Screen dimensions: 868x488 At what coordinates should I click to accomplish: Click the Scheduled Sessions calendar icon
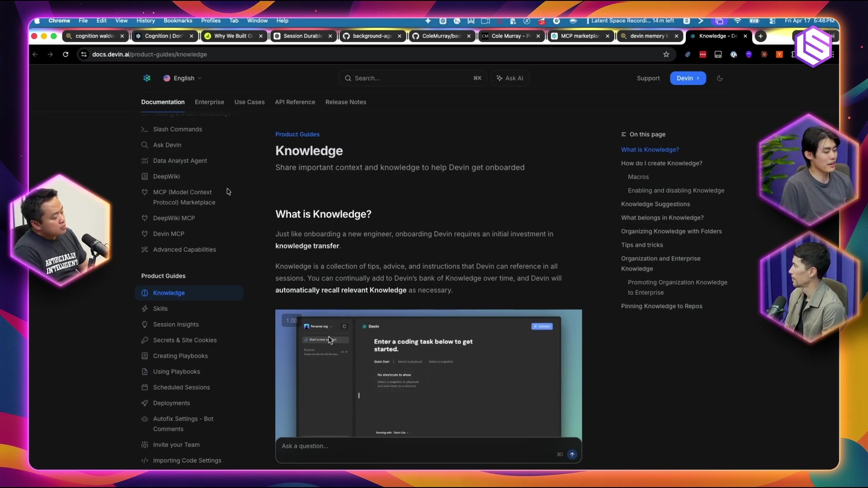coord(145,388)
